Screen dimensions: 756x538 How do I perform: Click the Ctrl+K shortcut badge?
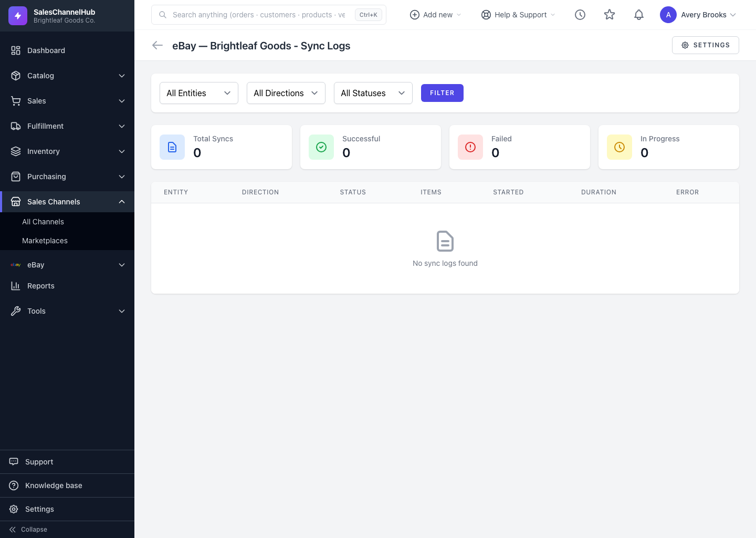(369, 15)
